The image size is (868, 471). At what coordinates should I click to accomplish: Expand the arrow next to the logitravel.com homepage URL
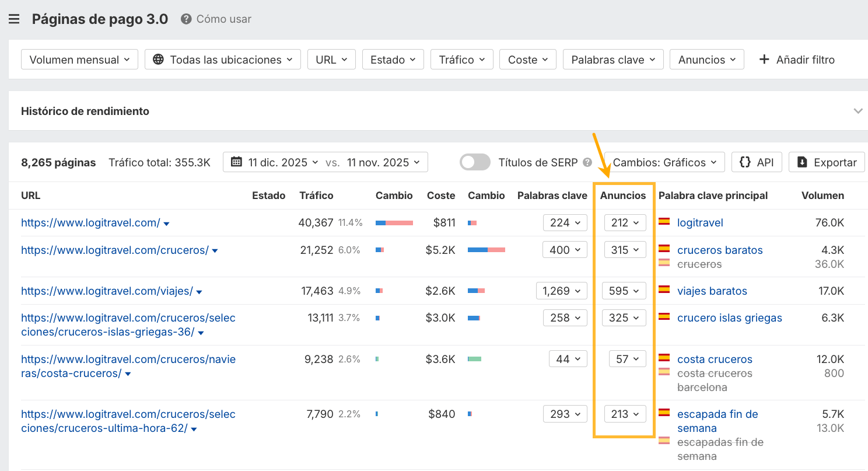[166, 223]
